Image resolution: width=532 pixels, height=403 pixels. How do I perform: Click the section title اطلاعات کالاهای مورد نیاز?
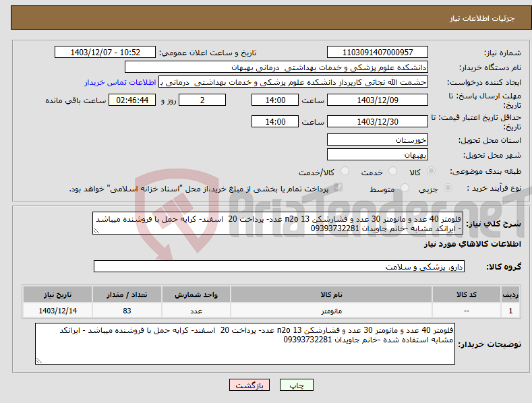(472, 244)
